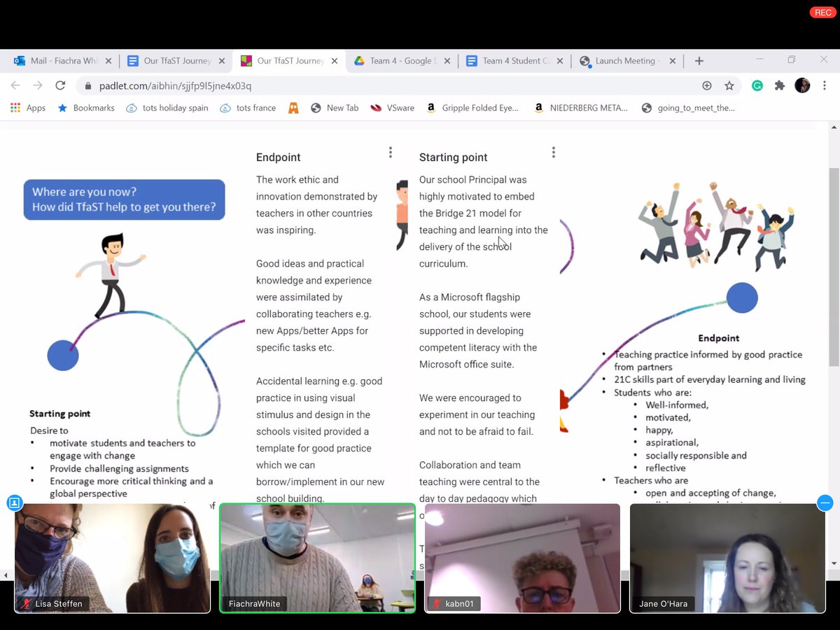The image size is (840, 630).
Task: Close the Mail - Fiachra tab
Action: 108,61
